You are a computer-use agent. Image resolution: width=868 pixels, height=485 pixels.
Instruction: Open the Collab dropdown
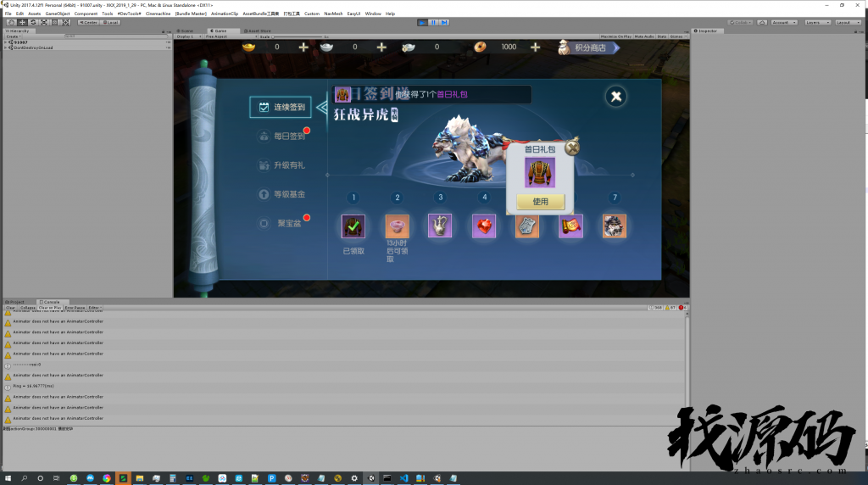tap(741, 22)
